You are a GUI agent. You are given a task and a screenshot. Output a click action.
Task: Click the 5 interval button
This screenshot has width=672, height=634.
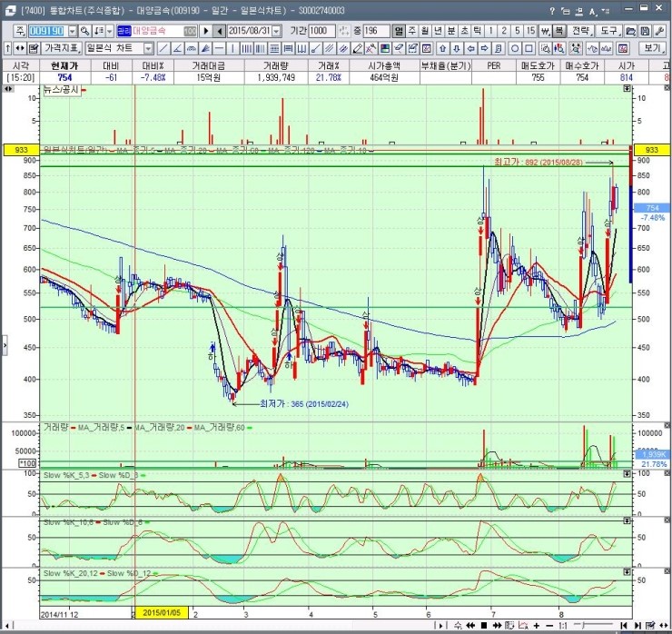tap(518, 31)
